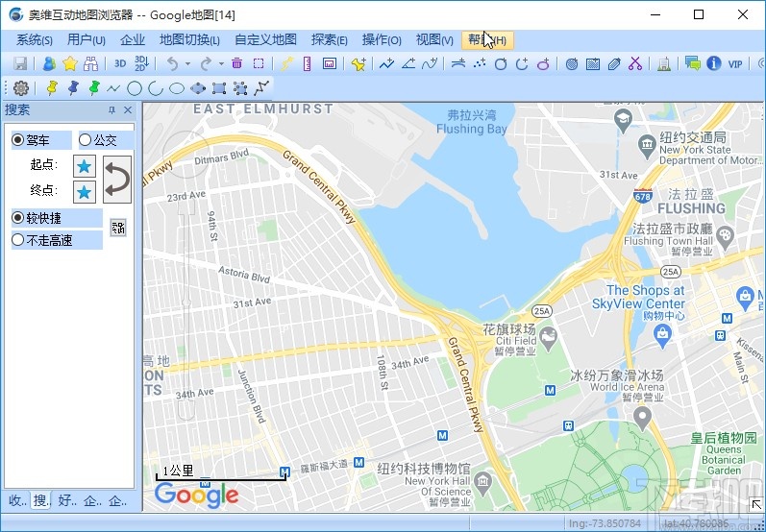Select the green pushpin marker

tap(94, 87)
